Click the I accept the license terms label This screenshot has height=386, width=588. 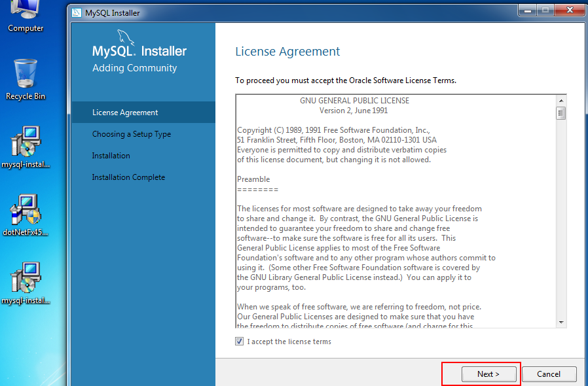pos(289,342)
